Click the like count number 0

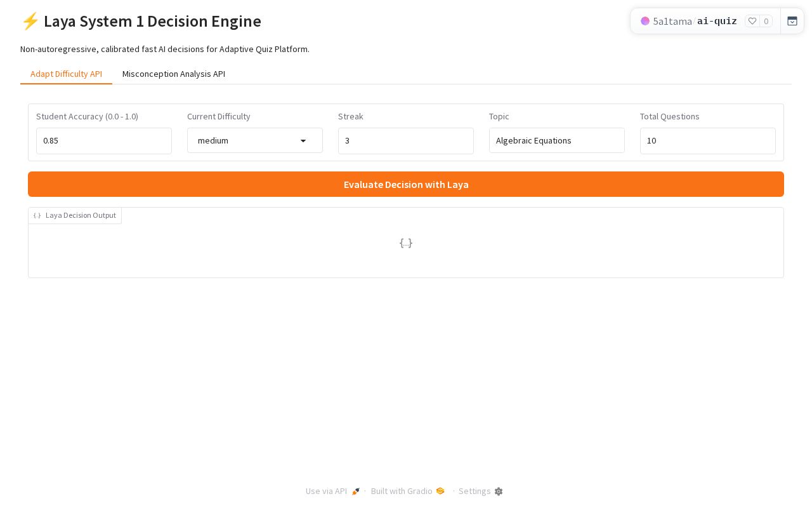pyautogui.click(x=766, y=21)
